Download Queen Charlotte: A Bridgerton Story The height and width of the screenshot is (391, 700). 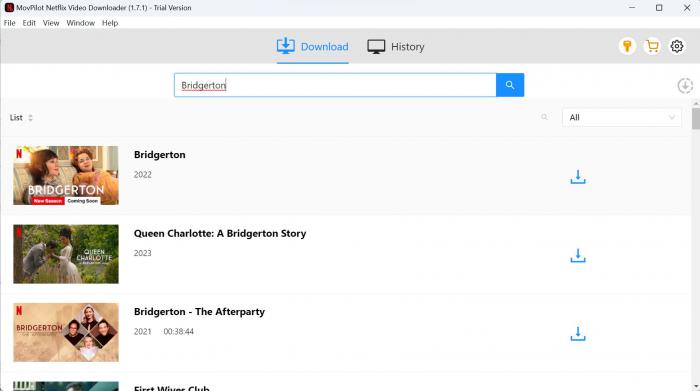[x=578, y=255]
